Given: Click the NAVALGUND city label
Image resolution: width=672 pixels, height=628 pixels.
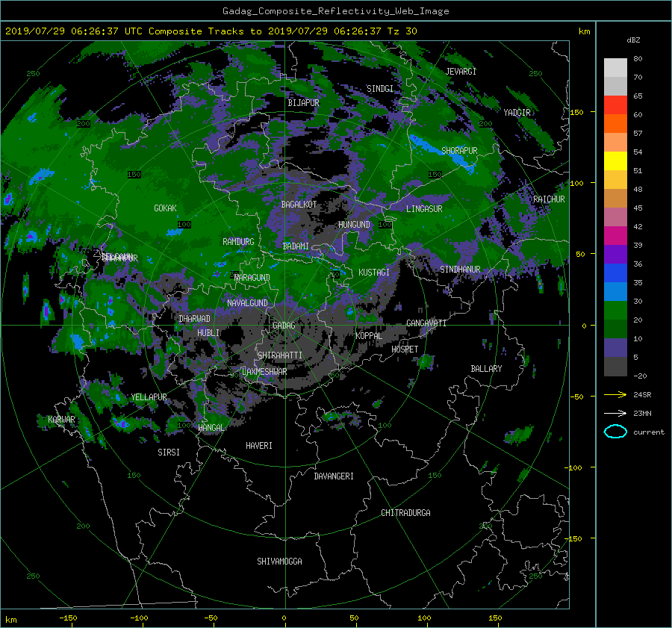Looking at the screenshot, I should click(247, 302).
